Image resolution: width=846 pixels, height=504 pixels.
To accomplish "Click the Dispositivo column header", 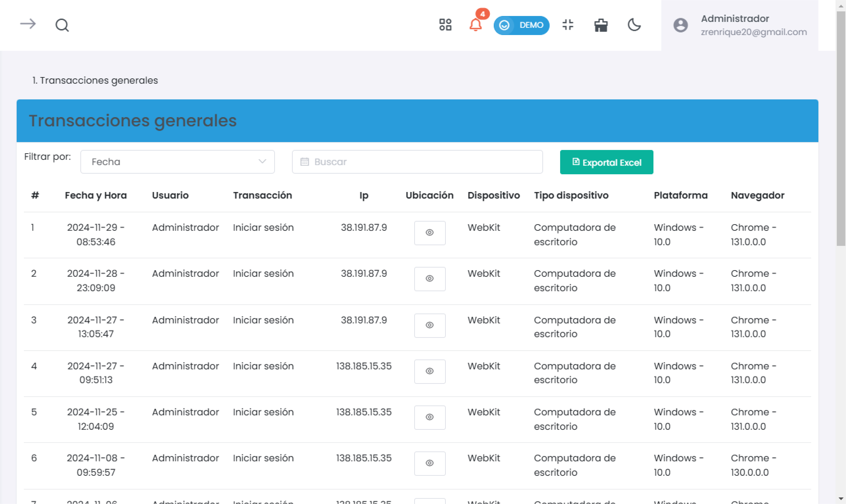I will [493, 195].
